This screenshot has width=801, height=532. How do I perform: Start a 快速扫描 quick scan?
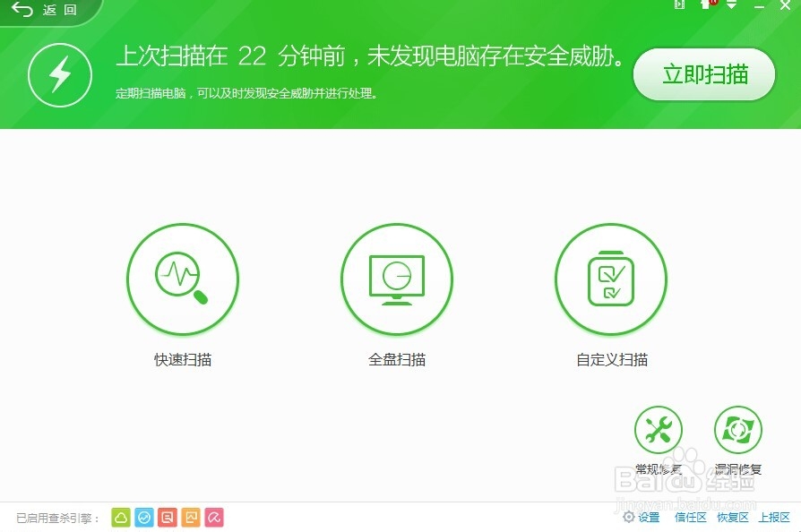coord(183,279)
